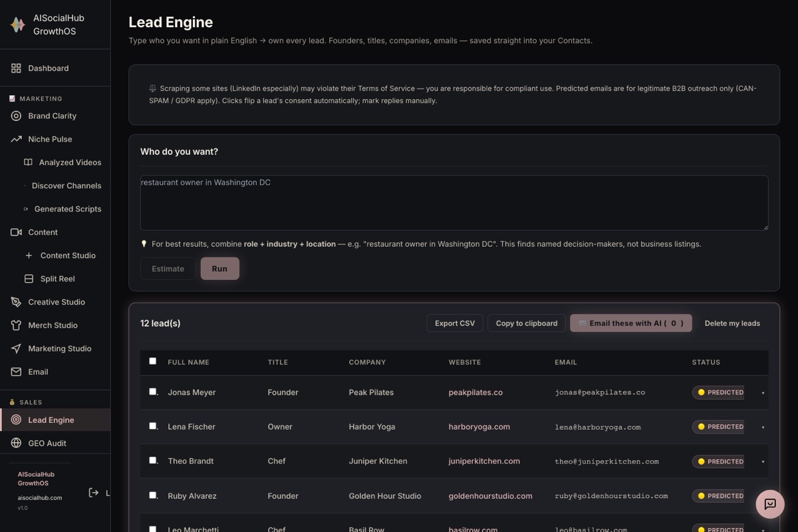Check the Ruby Alvarez row checkbox
The image size is (798, 532).
[x=153, y=495]
